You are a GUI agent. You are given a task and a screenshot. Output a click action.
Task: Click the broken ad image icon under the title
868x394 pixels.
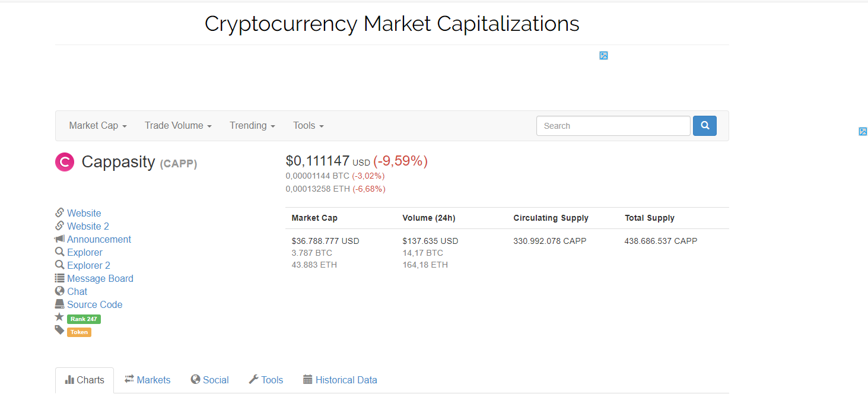603,56
